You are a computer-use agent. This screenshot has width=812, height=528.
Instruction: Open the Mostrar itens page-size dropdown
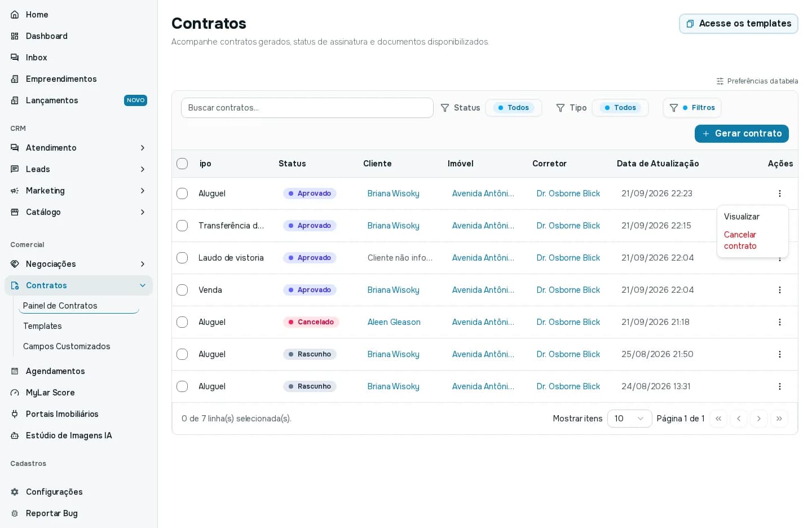(x=629, y=419)
